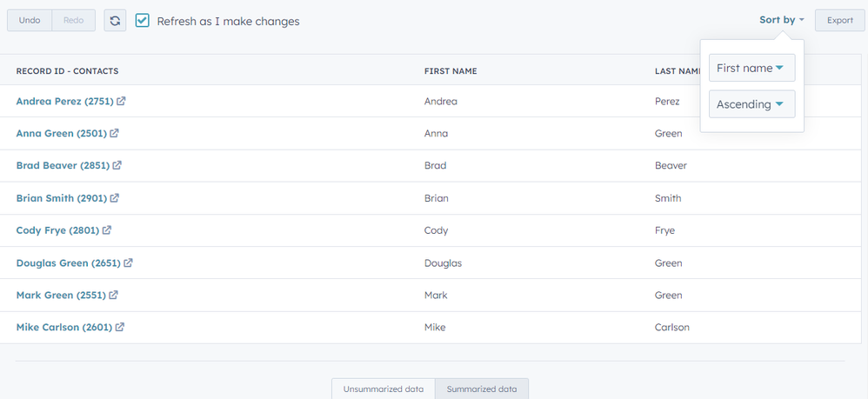The image size is (868, 399).
Task: Open external link icon for Douglas Green
Action: [x=128, y=263]
